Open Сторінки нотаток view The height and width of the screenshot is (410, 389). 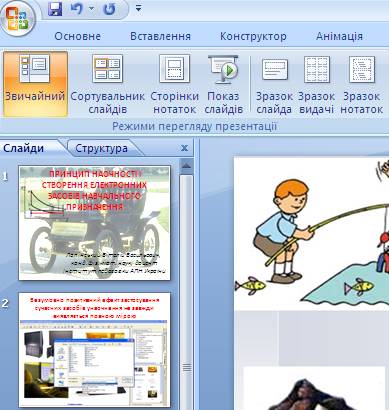pyautogui.click(x=174, y=84)
